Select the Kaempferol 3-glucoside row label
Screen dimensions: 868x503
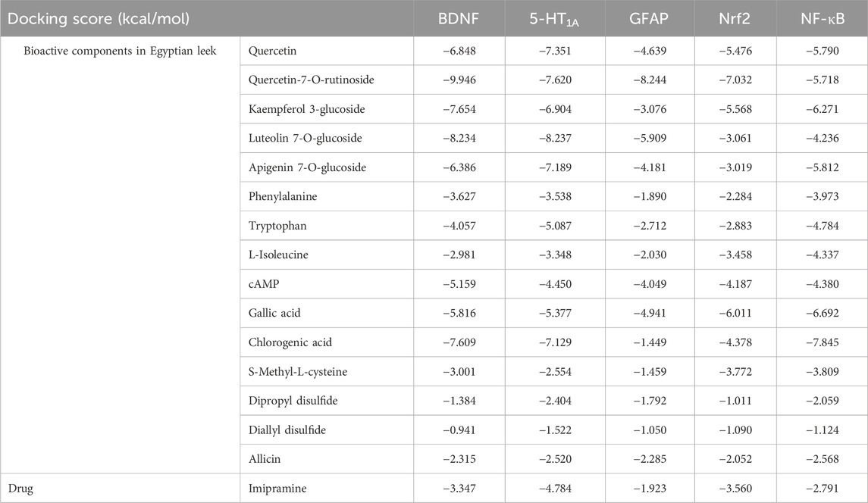click(x=306, y=109)
